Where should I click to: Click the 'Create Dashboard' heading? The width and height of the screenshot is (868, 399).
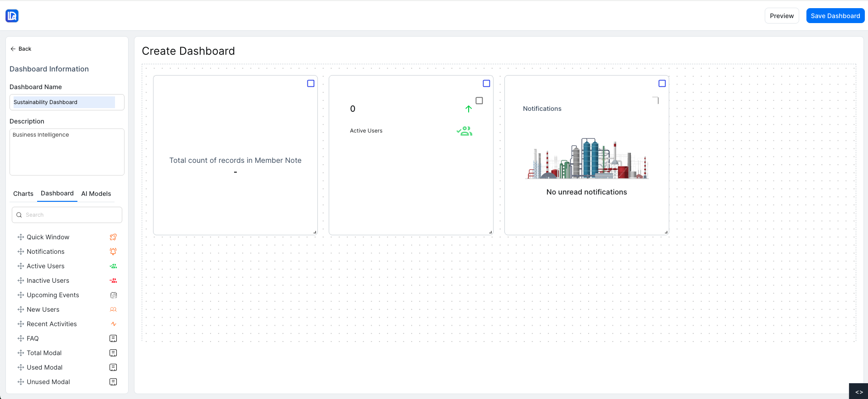(188, 51)
